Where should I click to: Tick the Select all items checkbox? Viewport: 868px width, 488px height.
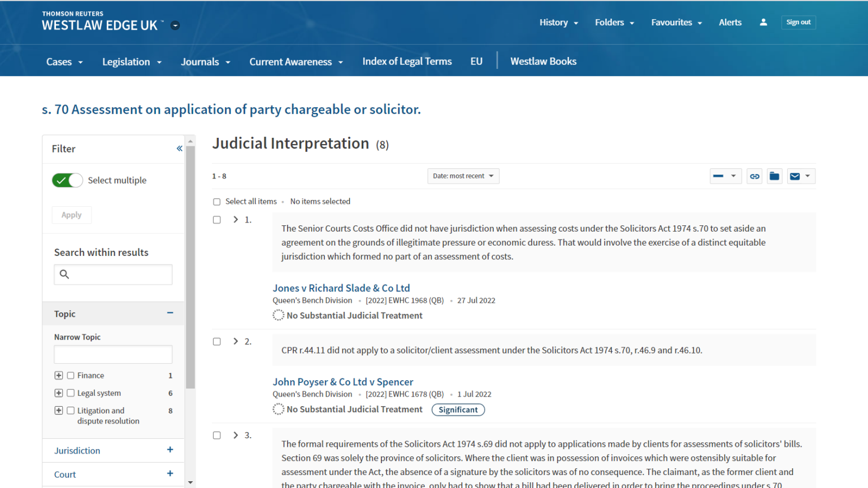[x=216, y=201]
